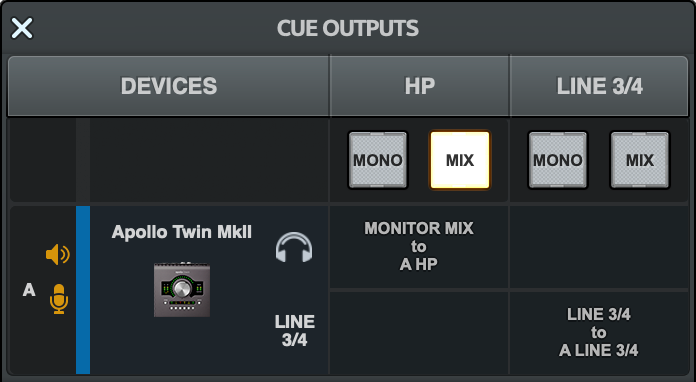This screenshot has height=382, width=696.
Task: Enable MONO for LINE 3/4 output
Action: [558, 160]
